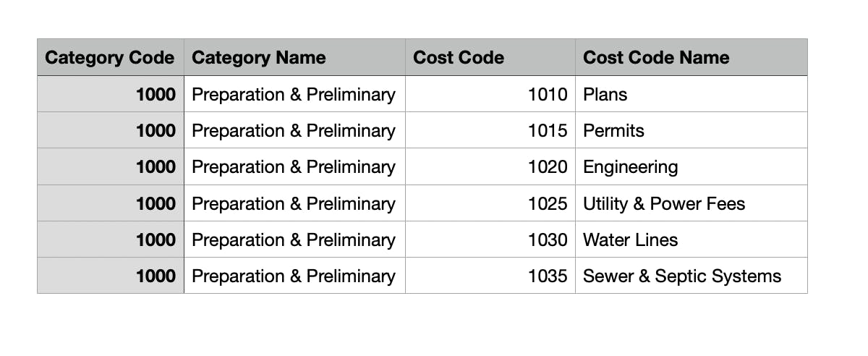Click the Category Code column header
Screen dimensions: 868x356
(110, 58)
